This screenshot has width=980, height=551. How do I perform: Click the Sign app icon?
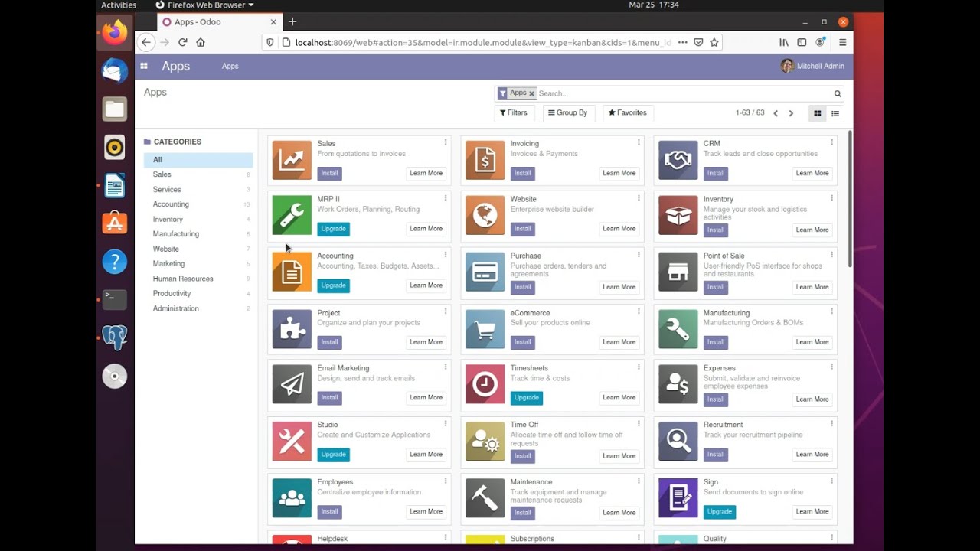678,498
